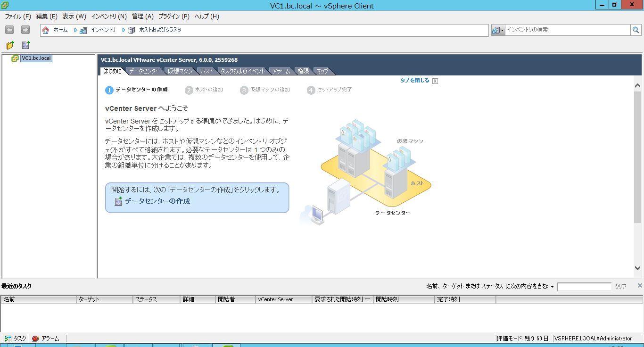644x347 pixels.
Task: Click the vSphere Client title bar logo
Action: coord(5,5)
